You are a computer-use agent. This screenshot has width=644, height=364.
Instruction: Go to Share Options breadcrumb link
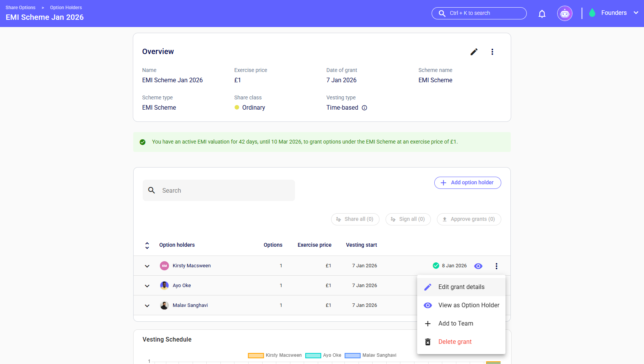[21, 8]
